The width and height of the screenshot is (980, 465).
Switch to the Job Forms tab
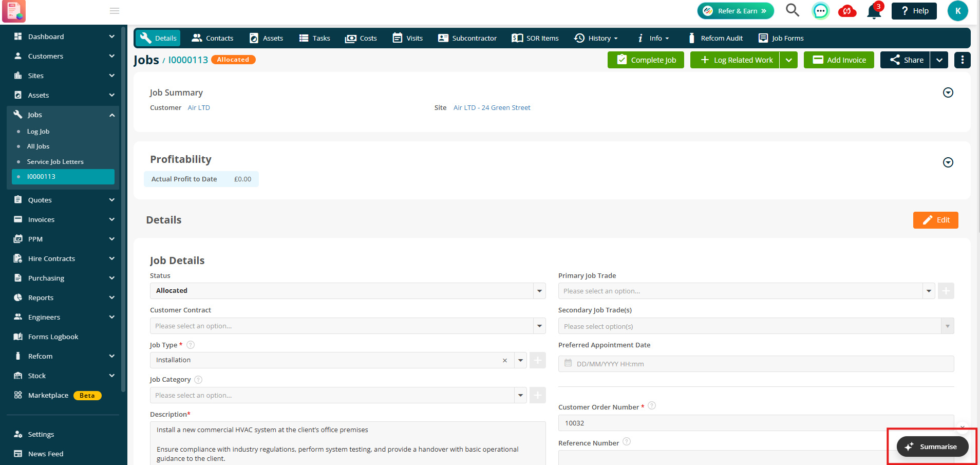[781, 38]
